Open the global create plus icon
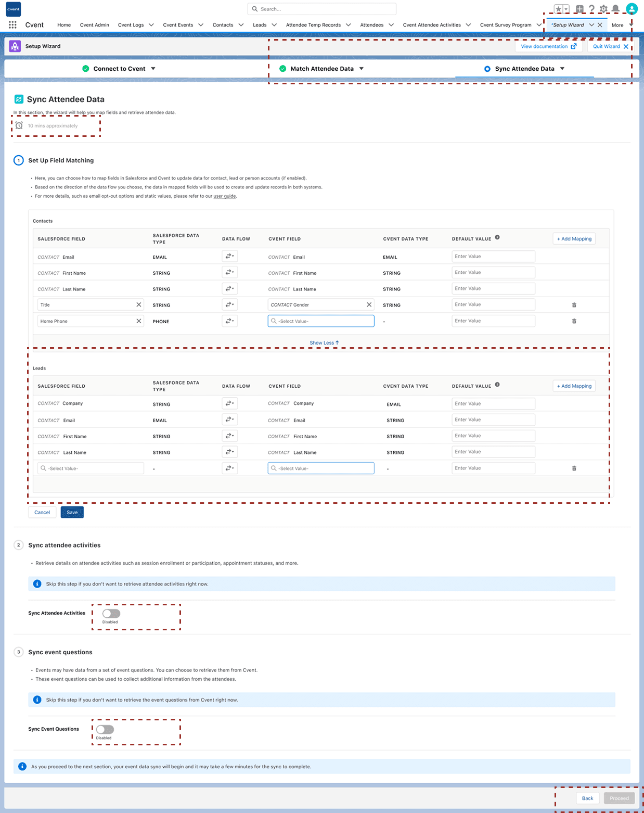 (x=579, y=9)
